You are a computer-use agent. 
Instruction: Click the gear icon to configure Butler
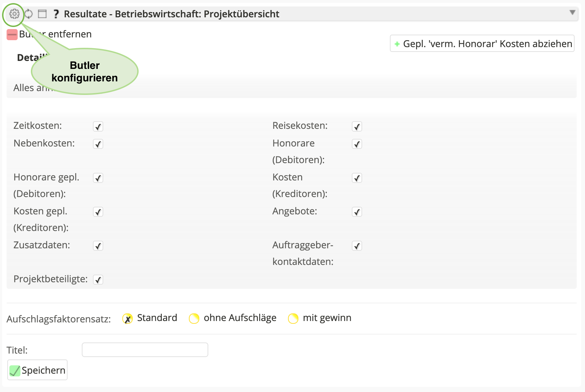[x=14, y=14]
